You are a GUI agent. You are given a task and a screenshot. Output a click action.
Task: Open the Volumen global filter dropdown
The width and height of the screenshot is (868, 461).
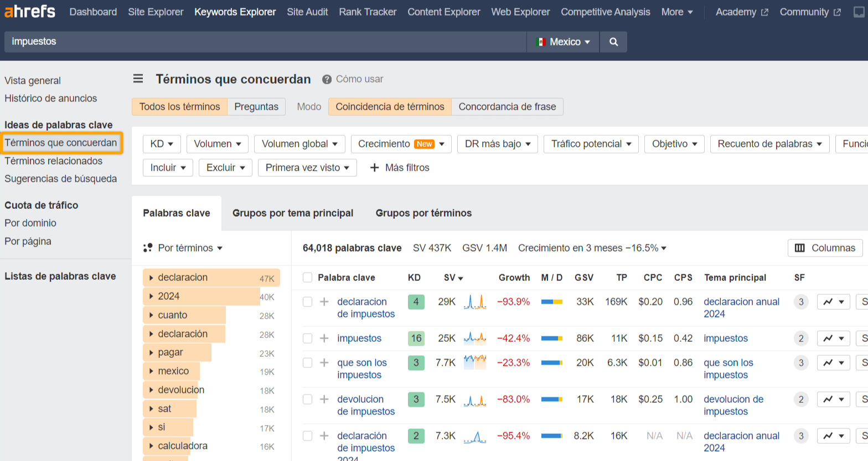tap(299, 144)
